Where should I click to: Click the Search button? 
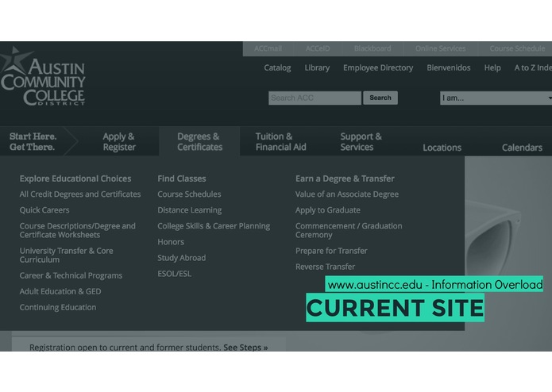[380, 98]
